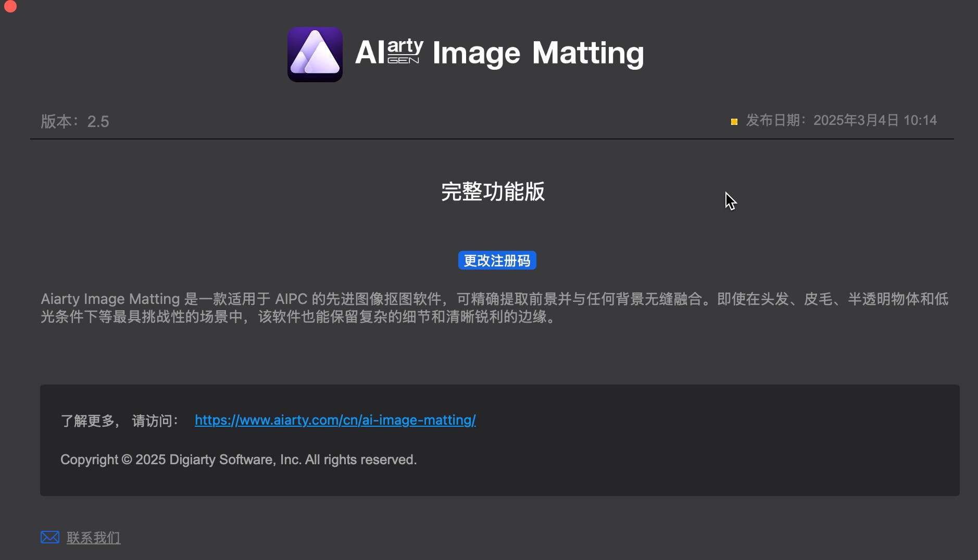
Task: Click the 发布日期 2025年3月4日 text
Action: [x=841, y=120]
